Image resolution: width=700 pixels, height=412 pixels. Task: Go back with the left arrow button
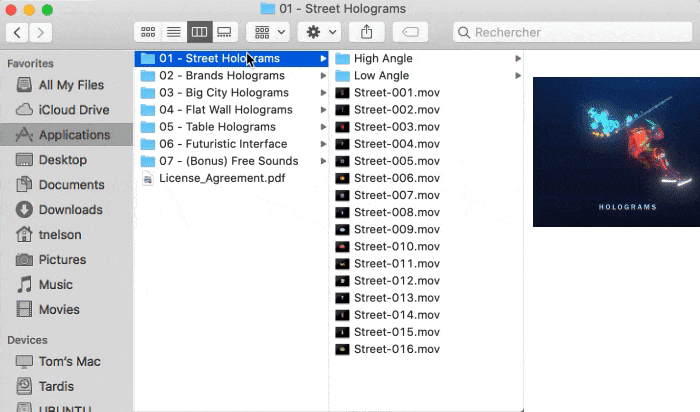pyautogui.click(x=17, y=33)
